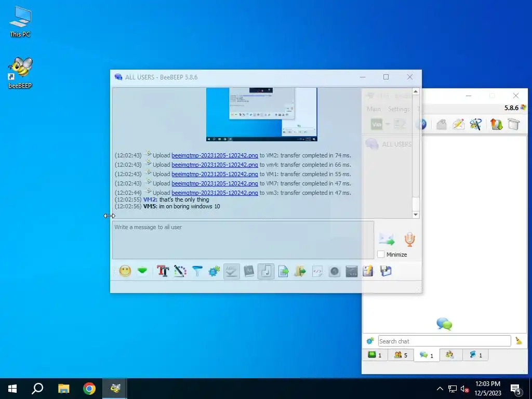Switch to the blue scroll tab
The height and width of the screenshot is (399, 532).
(x=476, y=355)
